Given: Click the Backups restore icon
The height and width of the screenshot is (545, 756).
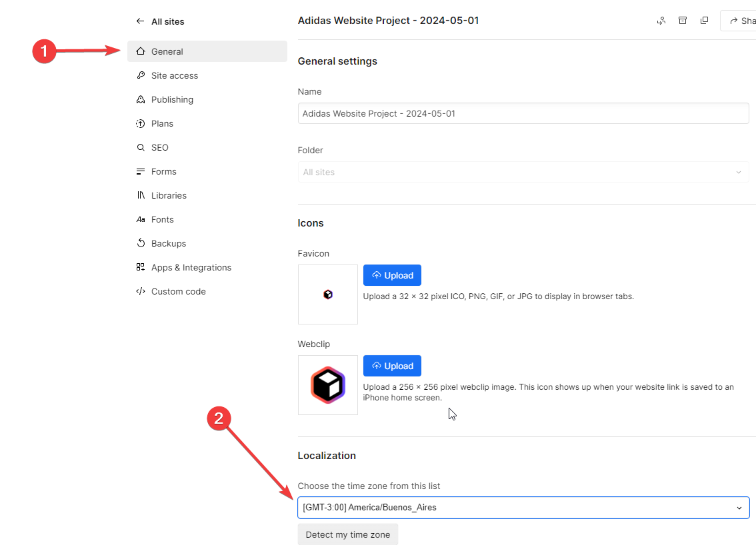Looking at the screenshot, I should (141, 243).
